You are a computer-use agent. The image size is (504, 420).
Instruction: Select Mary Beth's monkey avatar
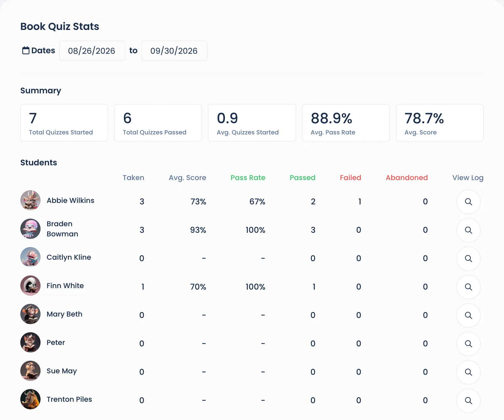pyautogui.click(x=31, y=314)
